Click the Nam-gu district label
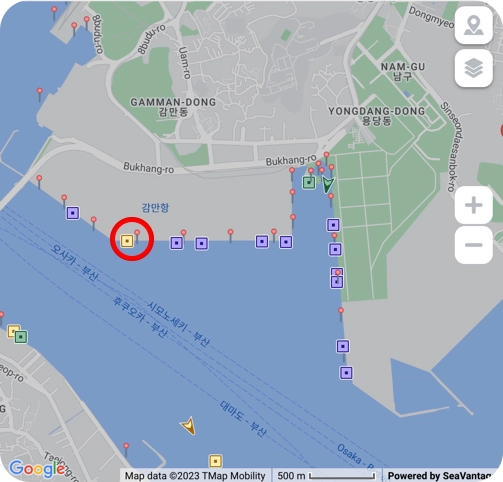 coord(403,72)
